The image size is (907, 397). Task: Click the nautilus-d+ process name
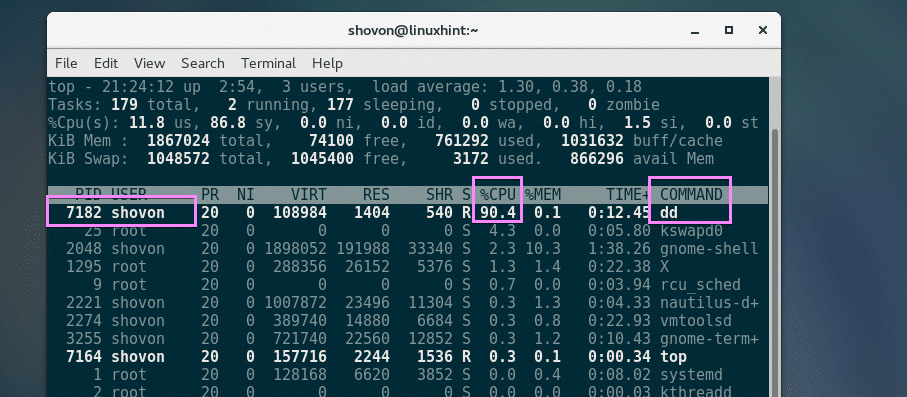[709, 303]
